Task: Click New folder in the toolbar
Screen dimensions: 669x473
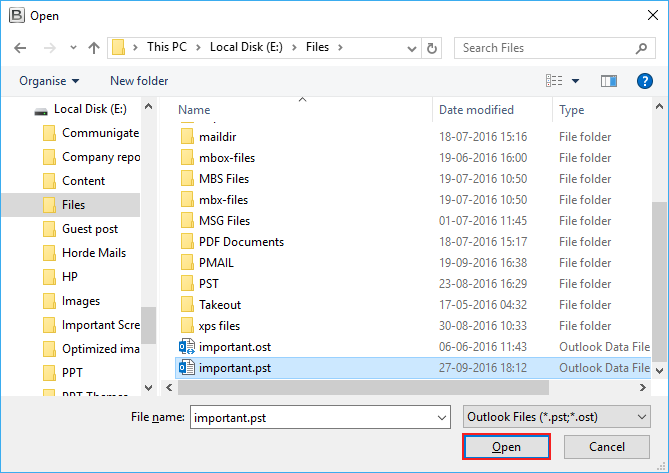Action: [x=139, y=81]
